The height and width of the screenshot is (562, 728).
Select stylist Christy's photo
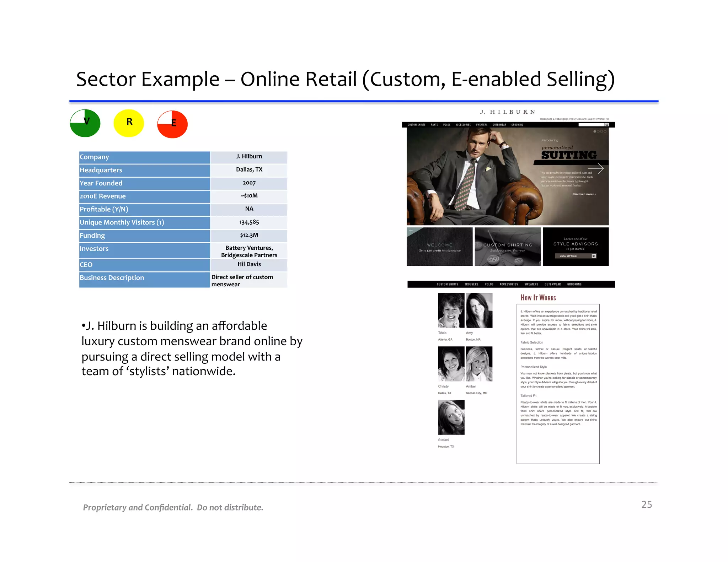pyautogui.click(x=451, y=364)
